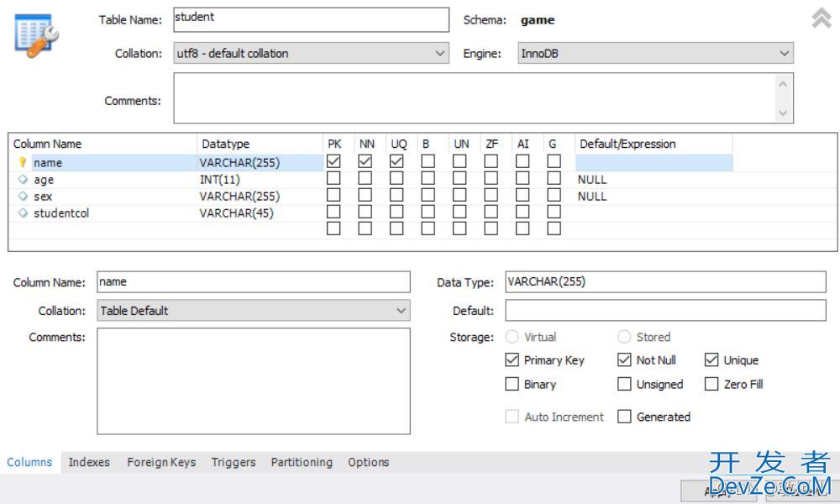This screenshot has width=840, height=504.
Task: Open the Partitioning tab
Action: [302, 462]
